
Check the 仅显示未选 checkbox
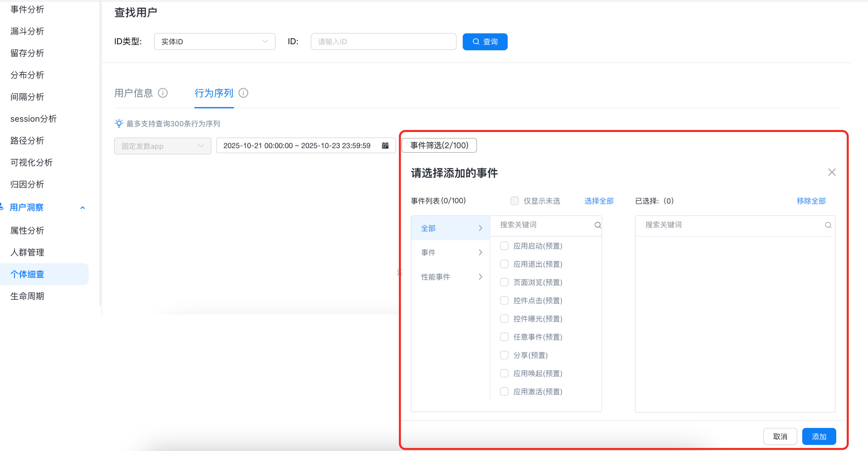click(514, 201)
